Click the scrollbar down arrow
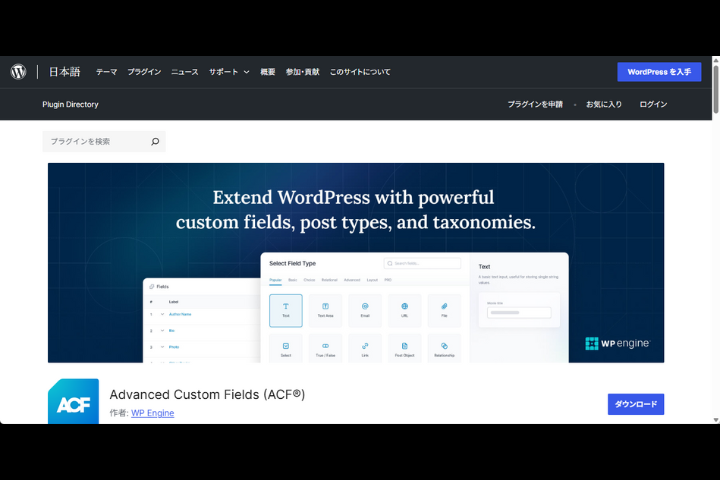This screenshot has width=720, height=480. [716, 420]
